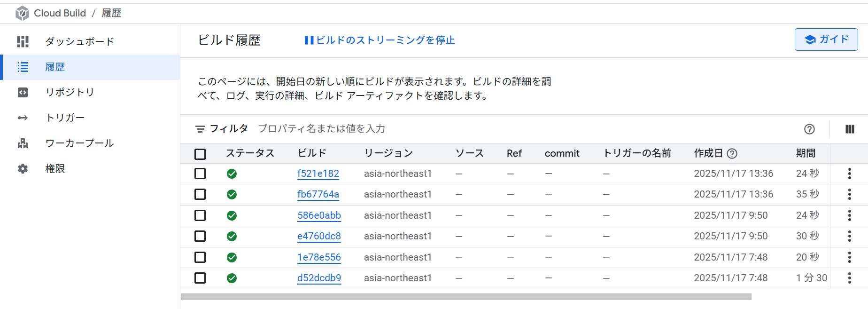Click the success status icon for 586e0abb
The width and height of the screenshot is (868, 309).
click(232, 216)
